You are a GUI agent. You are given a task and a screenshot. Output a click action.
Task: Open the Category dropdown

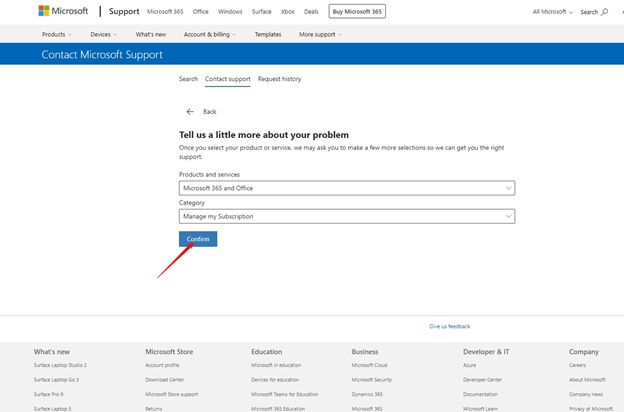pos(347,216)
